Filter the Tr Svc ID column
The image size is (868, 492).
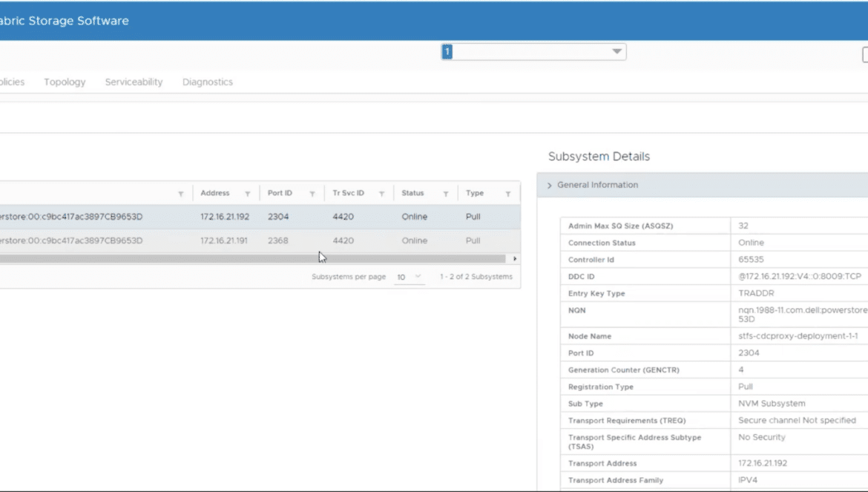coord(381,194)
